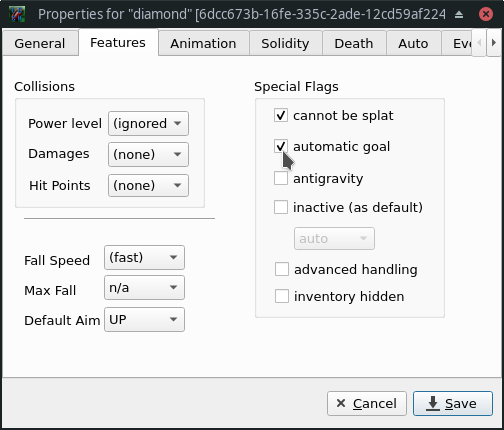Open the Hit Points dropdown
504x430 pixels.
pyautogui.click(x=148, y=185)
